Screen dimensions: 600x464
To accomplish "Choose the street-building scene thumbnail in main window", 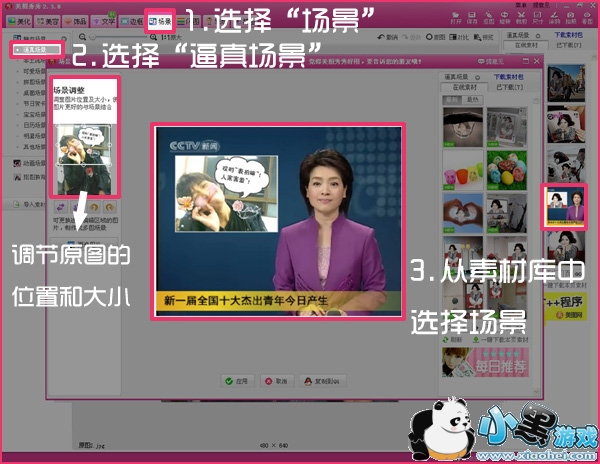I will click(566, 83).
